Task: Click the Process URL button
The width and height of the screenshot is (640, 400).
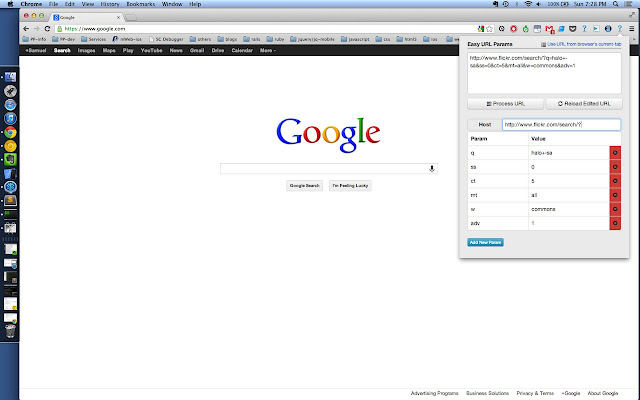Action: coord(505,104)
